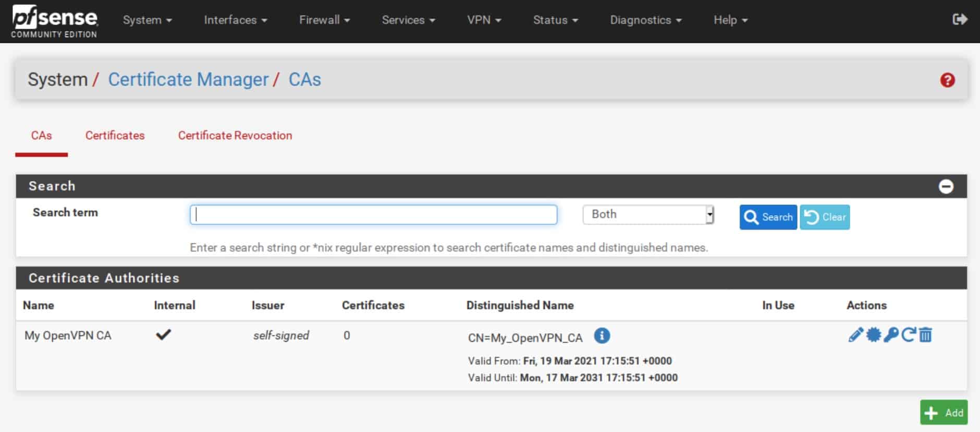Image resolution: width=980 pixels, height=432 pixels.
Task: Collapse the Search panel with minus icon
Action: click(946, 186)
